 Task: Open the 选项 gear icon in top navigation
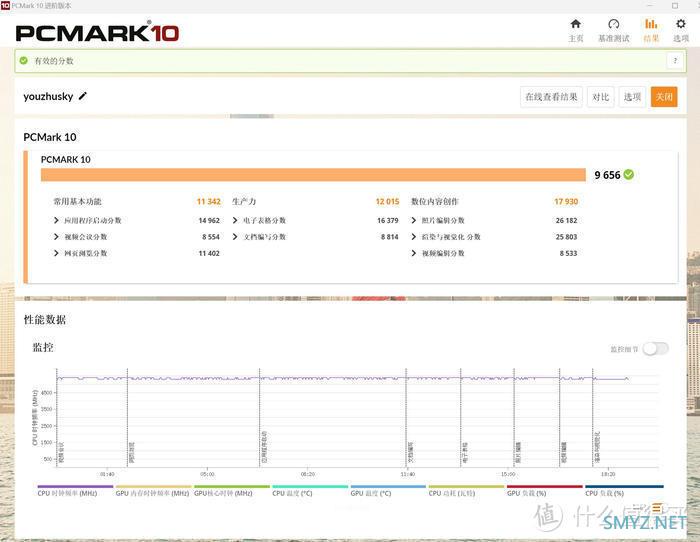pyautogui.click(x=681, y=24)
